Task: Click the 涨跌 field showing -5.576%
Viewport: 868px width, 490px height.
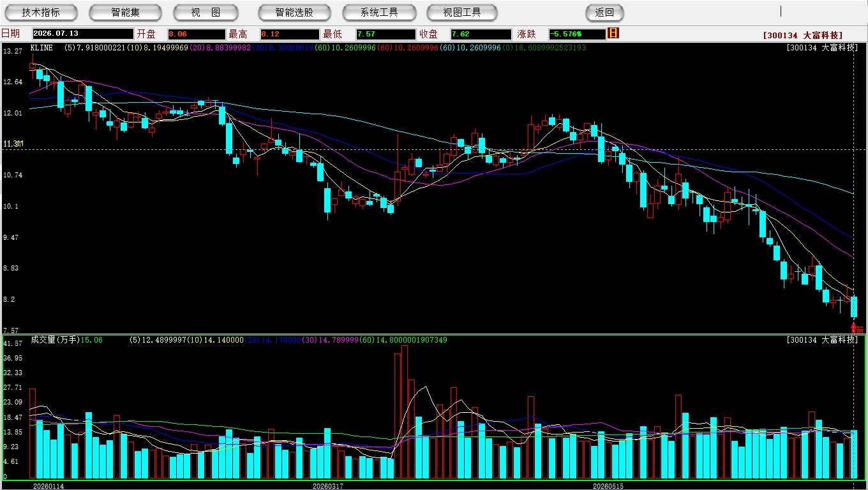Action: 577,34
